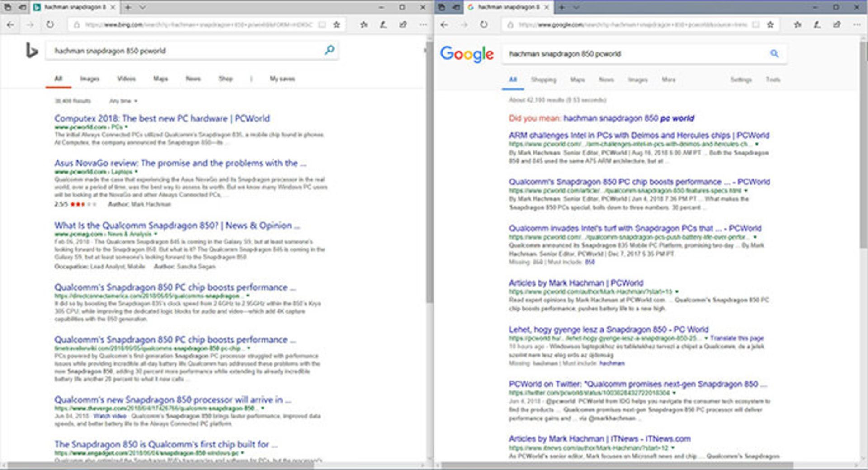Click into the Bing search box
Viewport: 868px width, 470px height.
click(185, 51)
